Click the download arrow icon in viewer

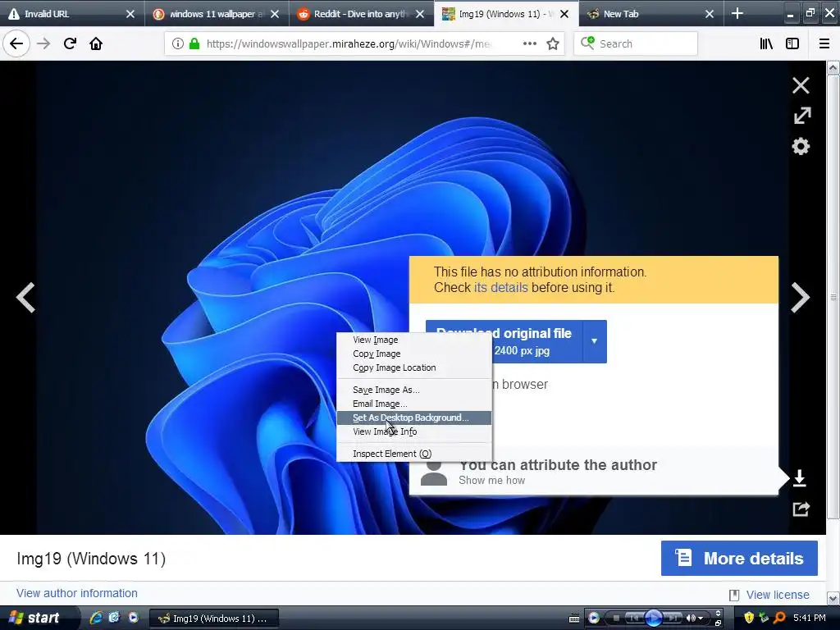[x=799, y=478]
